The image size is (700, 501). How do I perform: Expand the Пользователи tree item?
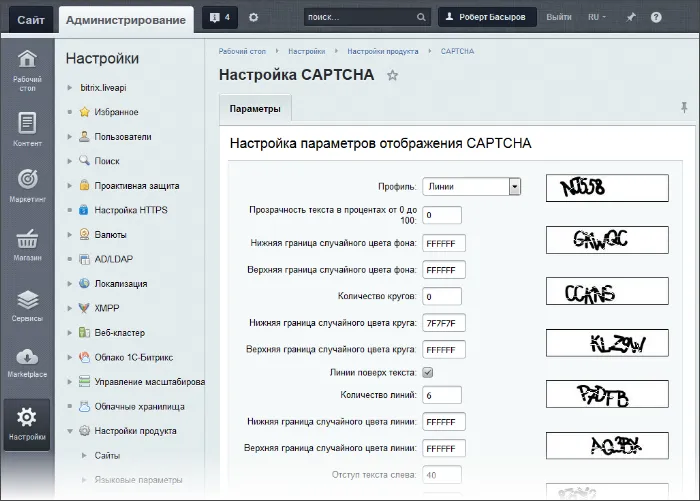tap(70, 136)
